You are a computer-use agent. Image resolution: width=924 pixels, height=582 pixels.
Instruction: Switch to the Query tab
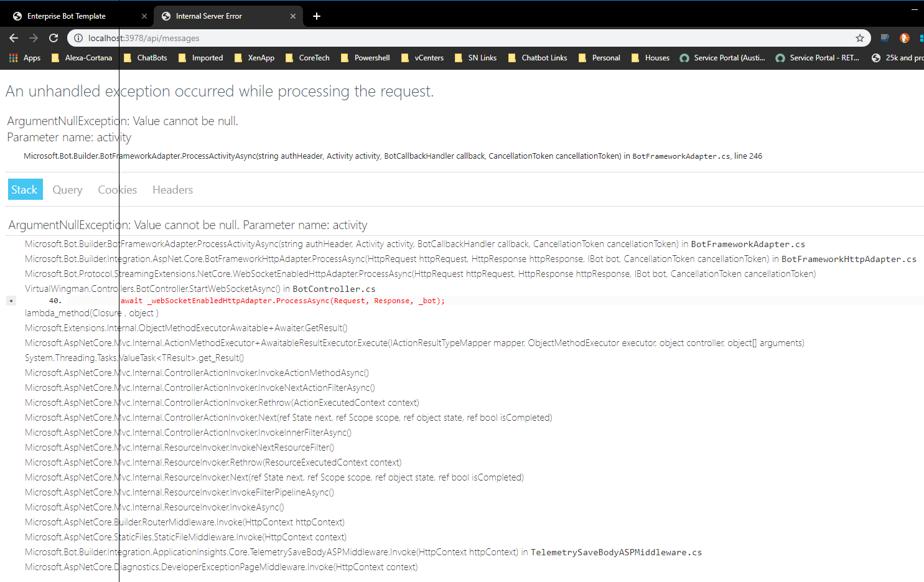coord(67,189)
